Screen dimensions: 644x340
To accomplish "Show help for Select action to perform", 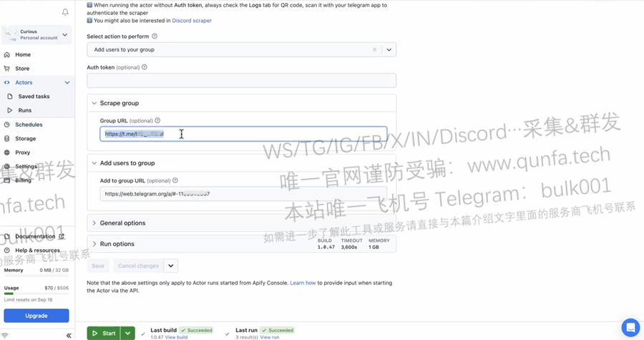I will pyautogui.click(x=155, y=36).
